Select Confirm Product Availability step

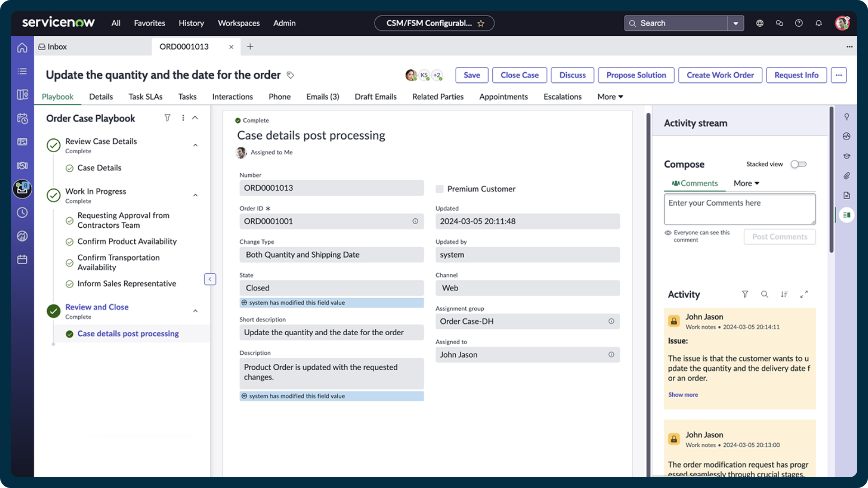click(127, 241)
